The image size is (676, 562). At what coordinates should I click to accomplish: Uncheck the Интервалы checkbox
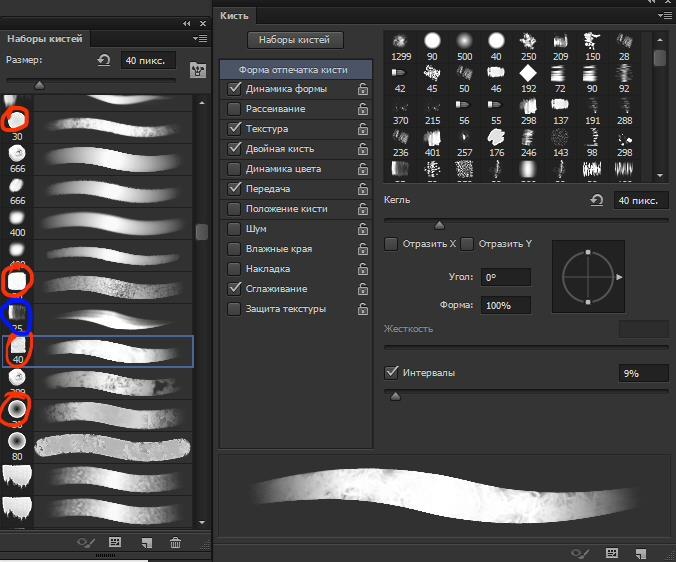pyautogui.click(x=391, y=373)
